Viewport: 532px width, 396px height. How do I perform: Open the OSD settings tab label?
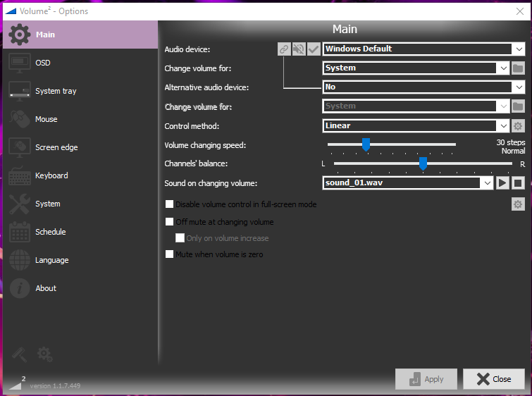(x=43, y=63)
